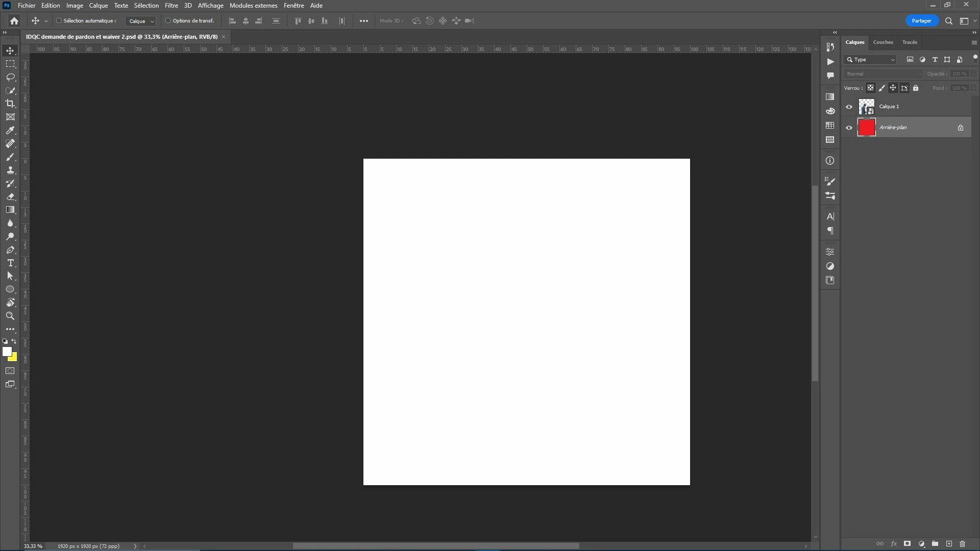Select the Eraser tool

pyautogui.click(x=10, y=196)
